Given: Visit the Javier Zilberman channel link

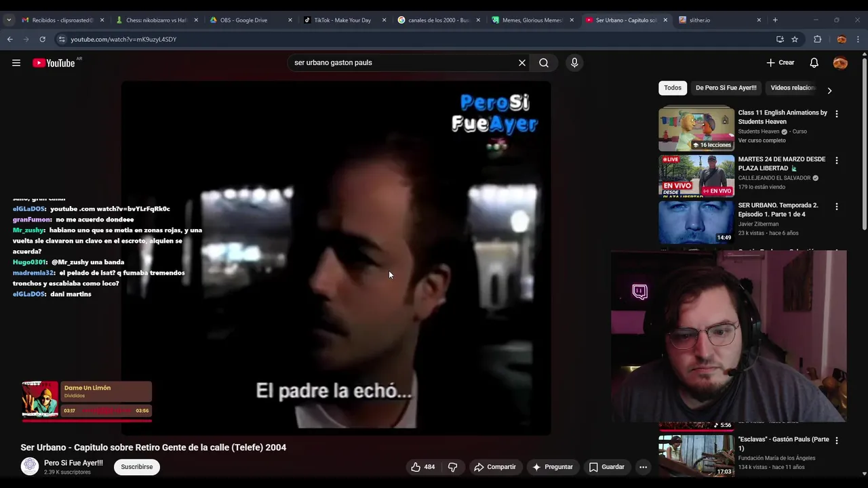Looking at the screenshot, I should point(758,224).
